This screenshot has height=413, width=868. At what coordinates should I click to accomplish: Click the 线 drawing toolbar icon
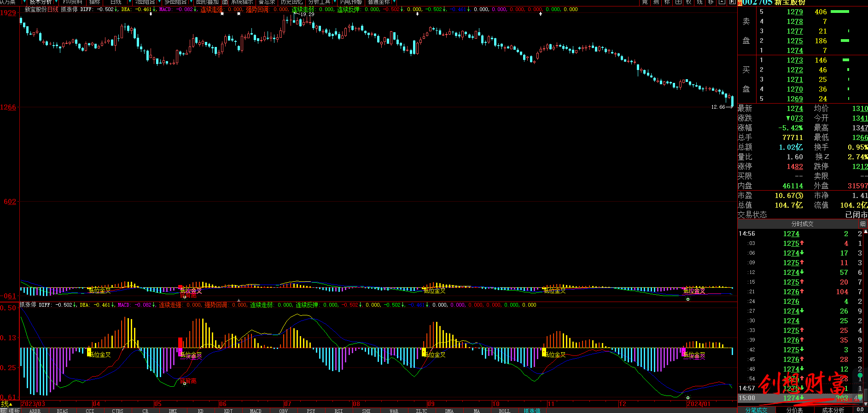coord(700,2)
